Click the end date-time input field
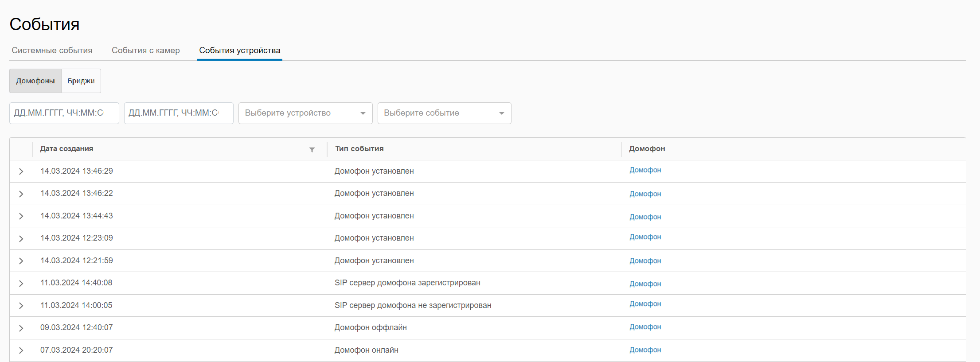The image size is (980, 362). [178, 113]
